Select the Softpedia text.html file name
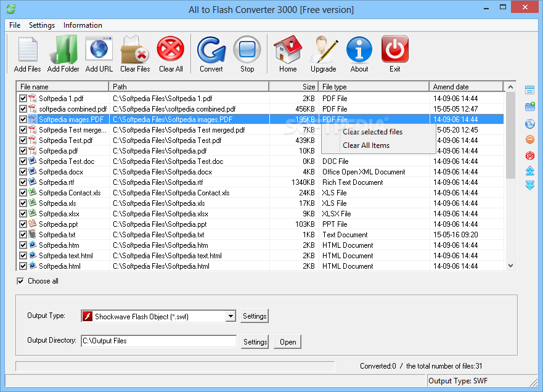Screen dimensions: 543x392 66,256
